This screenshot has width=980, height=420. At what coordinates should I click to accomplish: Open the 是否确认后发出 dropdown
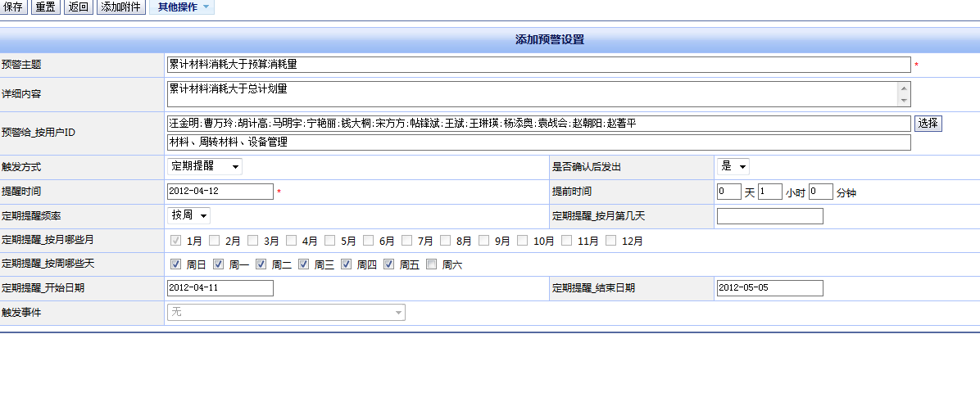733,167
